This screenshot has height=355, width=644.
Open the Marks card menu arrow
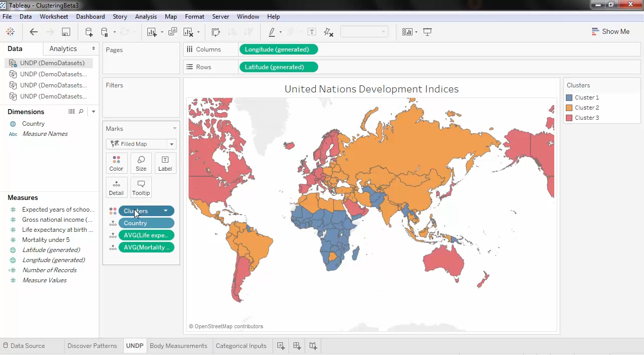tap(175, 128)
